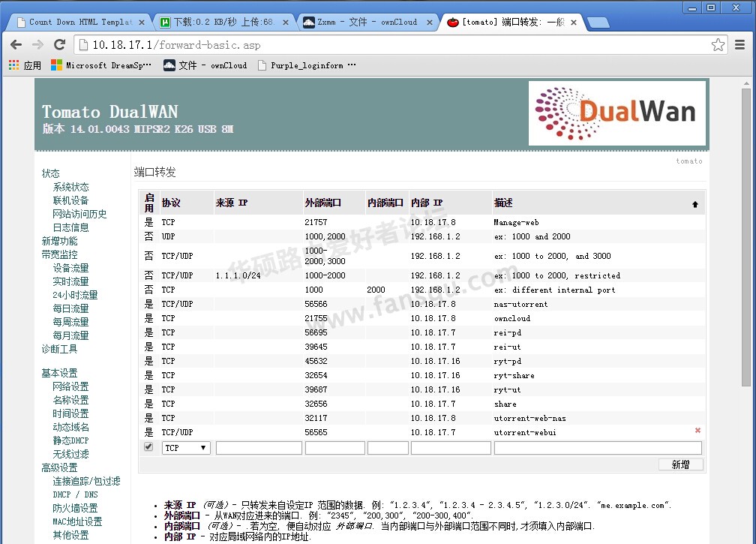
Task: Open 日志信息 in the sidebar
Action: pyautogui.click(x=70, y=227)
